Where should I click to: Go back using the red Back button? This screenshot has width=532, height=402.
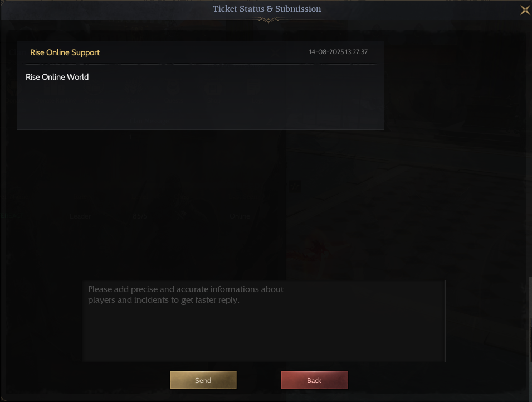pyautogui.click(x=314, y=380)
